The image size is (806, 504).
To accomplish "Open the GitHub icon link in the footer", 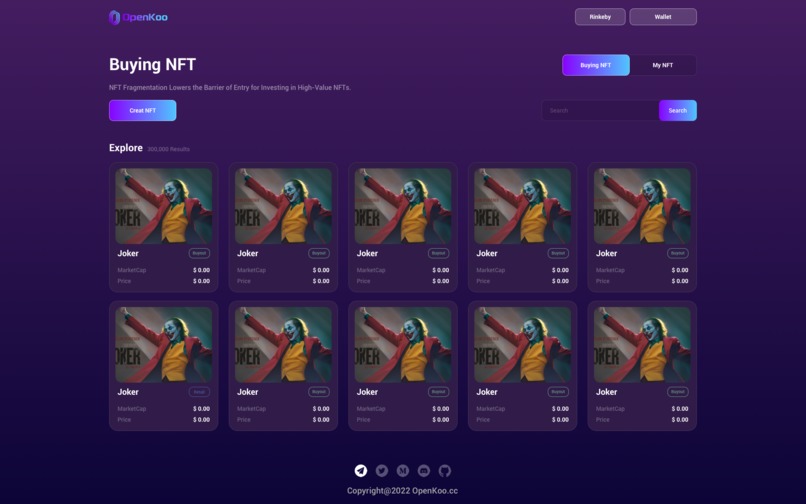I will pyautogui.click(x=445, y=471).
